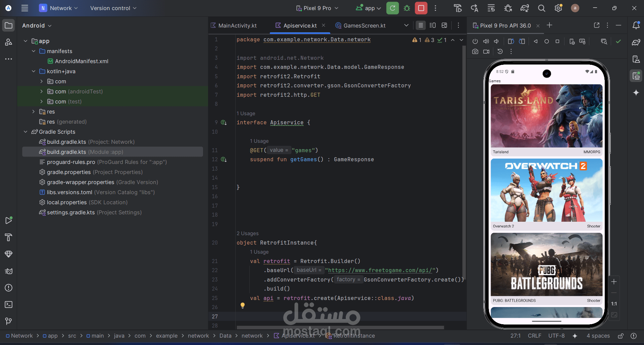The width and height of the screenshot is (644, 345).
Task: Take an emulator screenshot with camera icon
Action: click(475, 51)
